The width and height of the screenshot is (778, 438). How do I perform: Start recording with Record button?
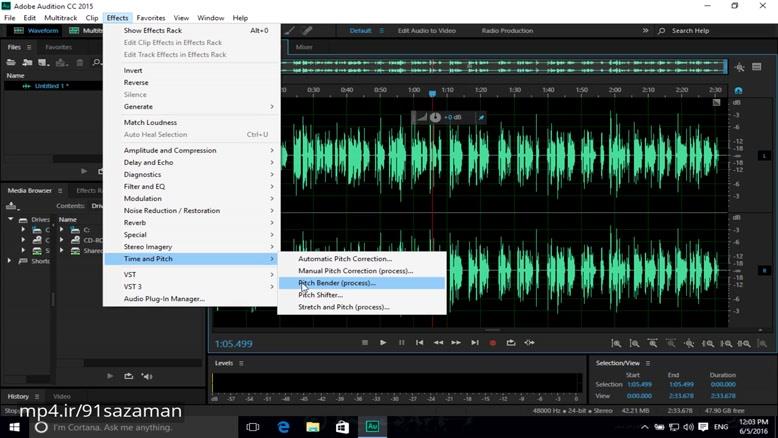click(x=493, y=343)
